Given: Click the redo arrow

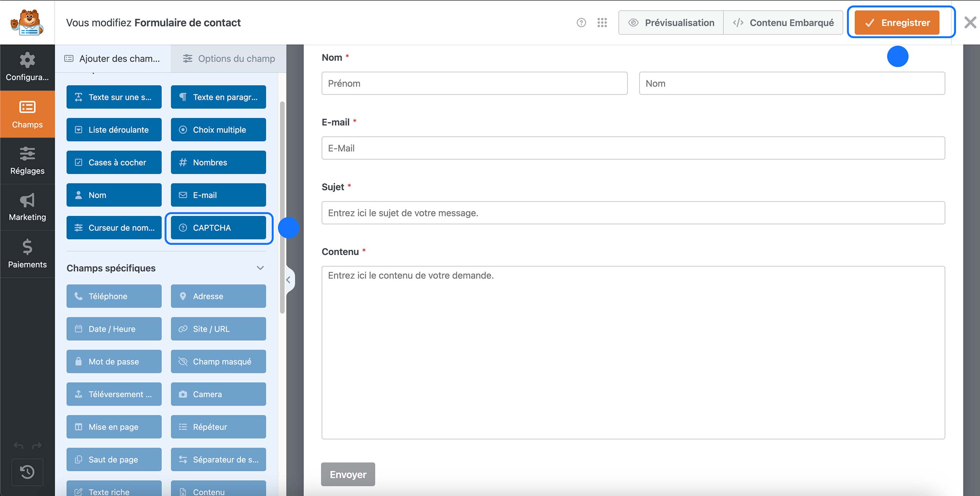Looking at the screenshot, I should point(37,446).
